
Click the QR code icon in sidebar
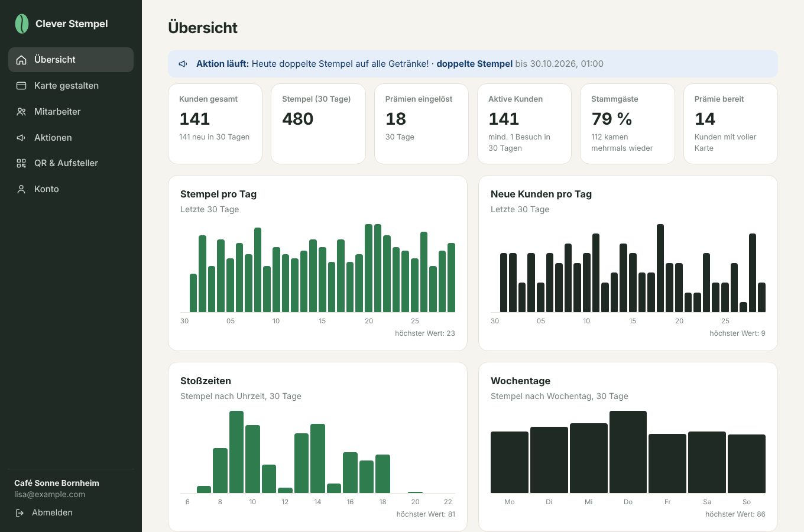[21, 163]
